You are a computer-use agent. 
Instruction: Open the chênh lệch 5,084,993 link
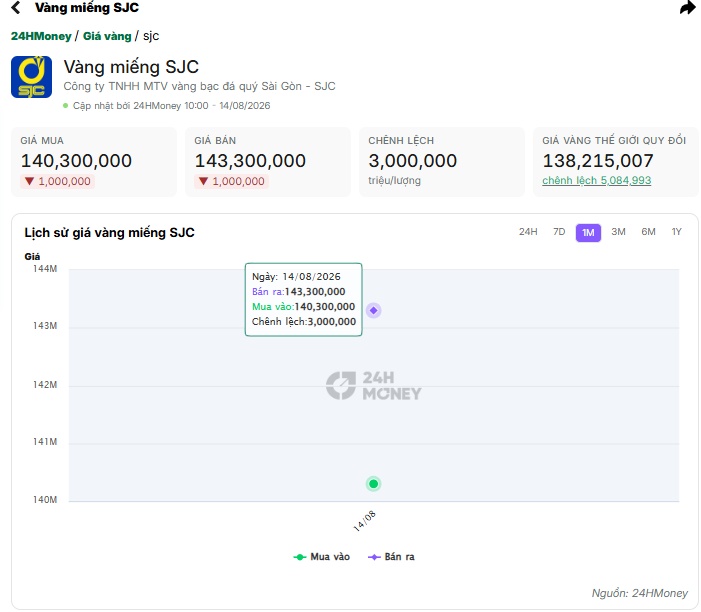click(x=596, y=181)
